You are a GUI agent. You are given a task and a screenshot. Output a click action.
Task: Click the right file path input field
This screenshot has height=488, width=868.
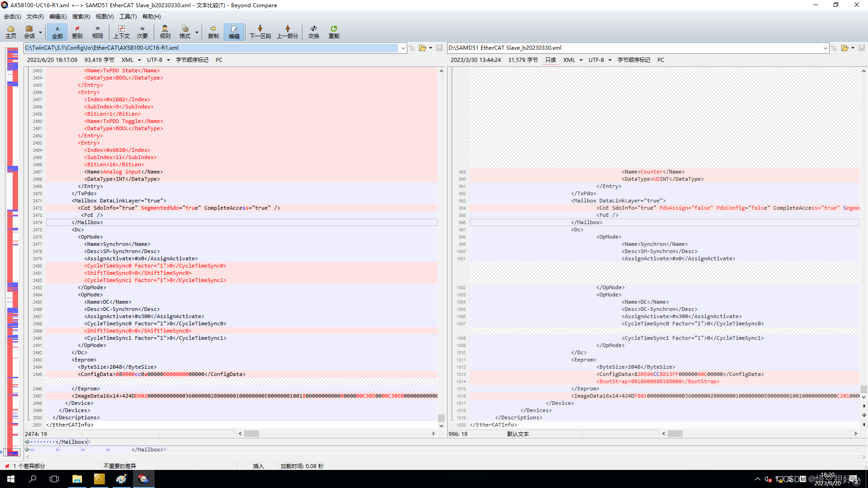[634, 48]
